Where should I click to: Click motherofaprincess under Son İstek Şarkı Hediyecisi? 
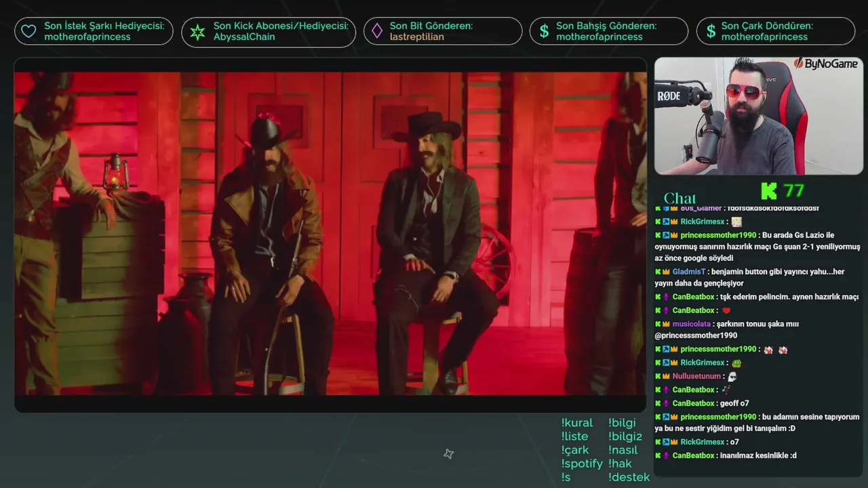click(87, 37)
